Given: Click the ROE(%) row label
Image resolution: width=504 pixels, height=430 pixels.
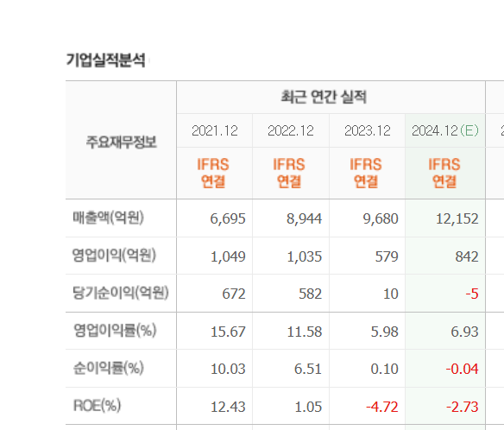Looking at the screenshot, I should (97, 406).
